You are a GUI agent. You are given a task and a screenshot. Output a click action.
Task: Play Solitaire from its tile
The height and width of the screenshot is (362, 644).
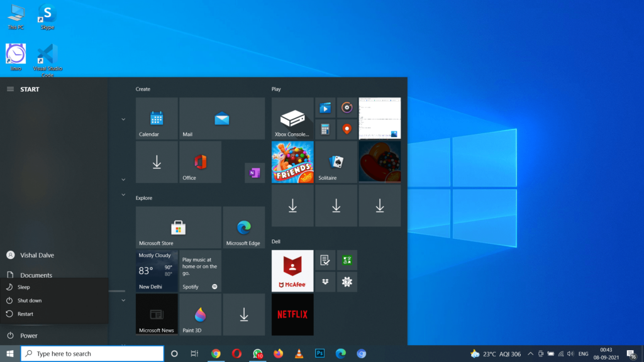(x=336, y=162)
